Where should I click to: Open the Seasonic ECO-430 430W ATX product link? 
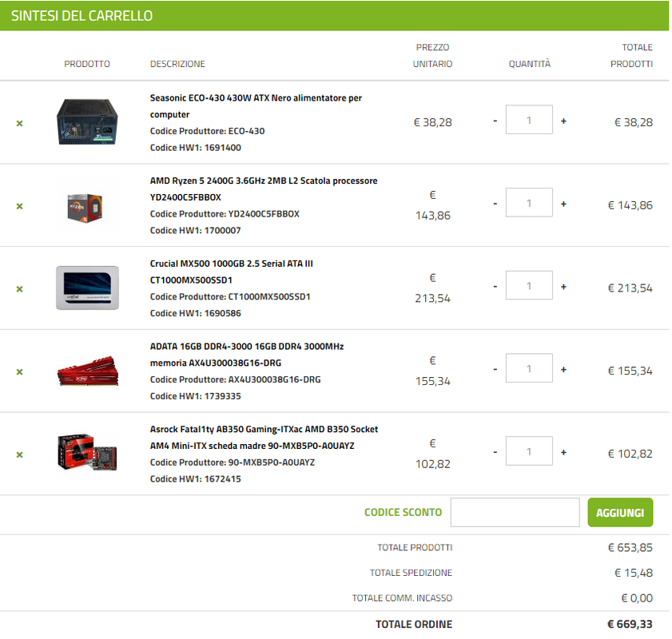pos(256,106)
